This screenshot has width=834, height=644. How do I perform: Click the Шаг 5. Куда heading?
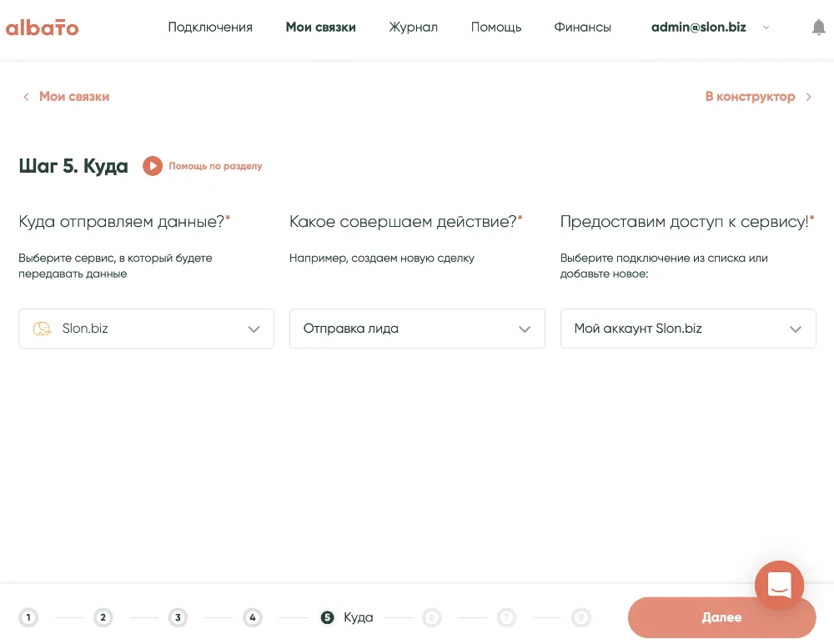(73, 166)
